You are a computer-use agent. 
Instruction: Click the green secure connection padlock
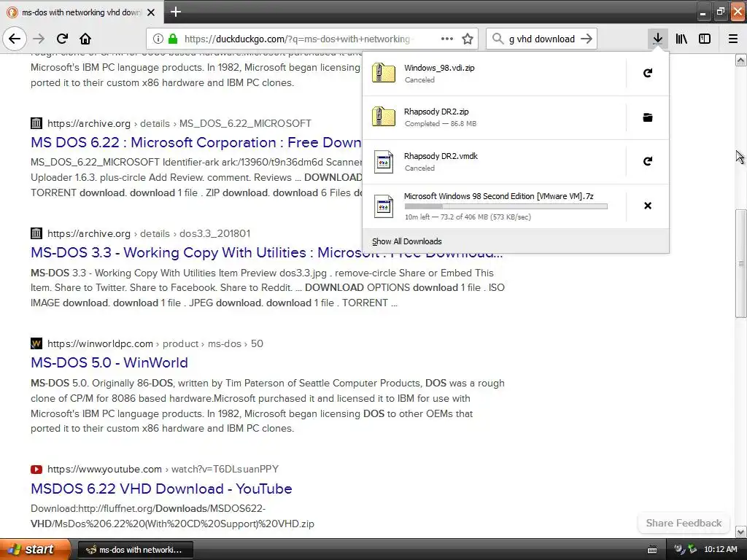click(173, 39)
